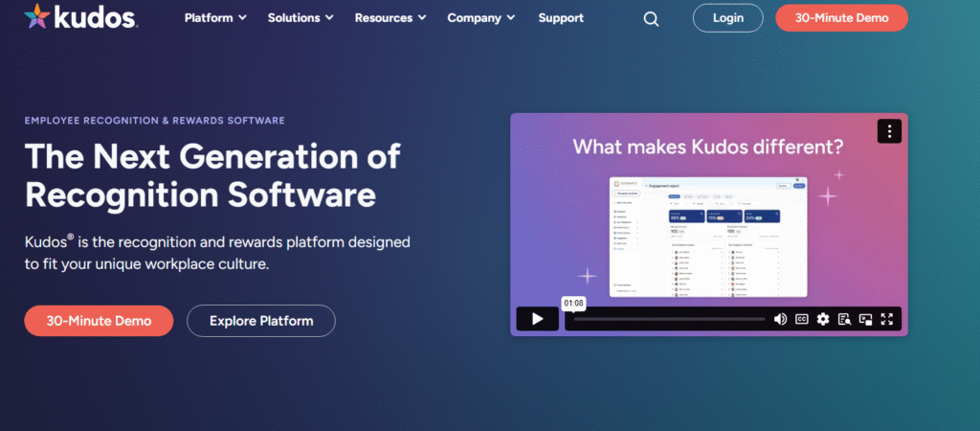Open video settings gear
Image resolution: width=980 pixels, height=431 pixels.
tap(823, 319)
